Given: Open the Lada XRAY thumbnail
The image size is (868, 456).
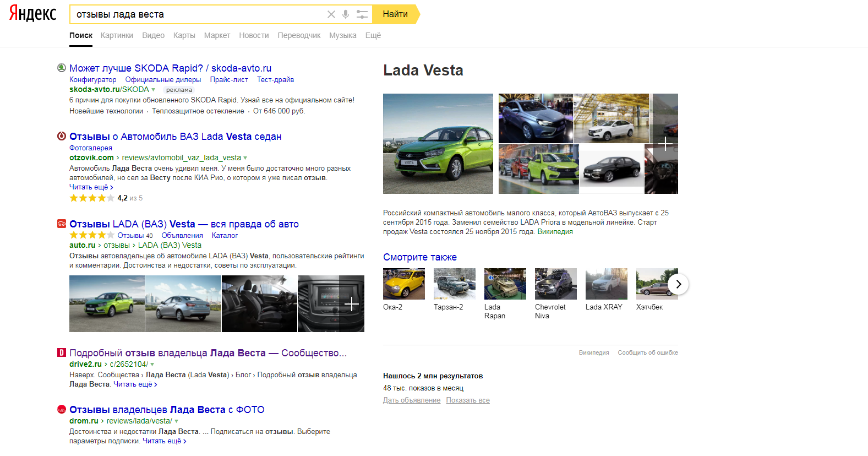Looking at the screenshot, I should [607, 284].
